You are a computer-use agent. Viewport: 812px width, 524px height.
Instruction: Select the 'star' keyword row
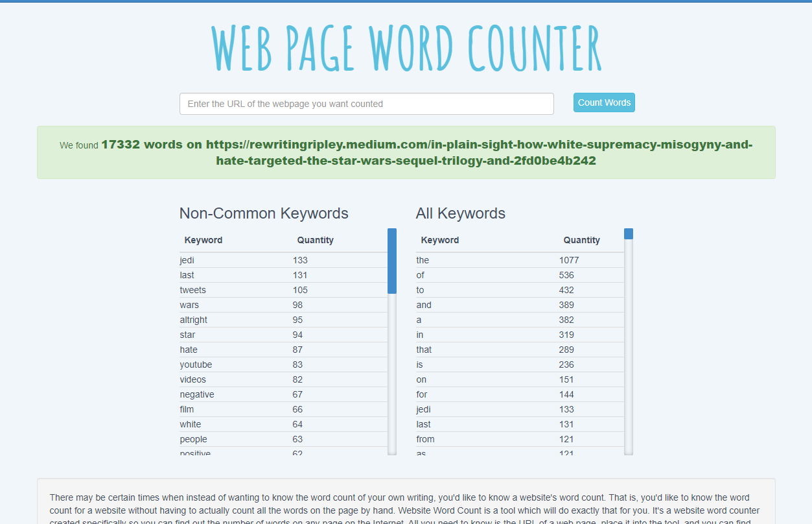(x=283, y=335)
